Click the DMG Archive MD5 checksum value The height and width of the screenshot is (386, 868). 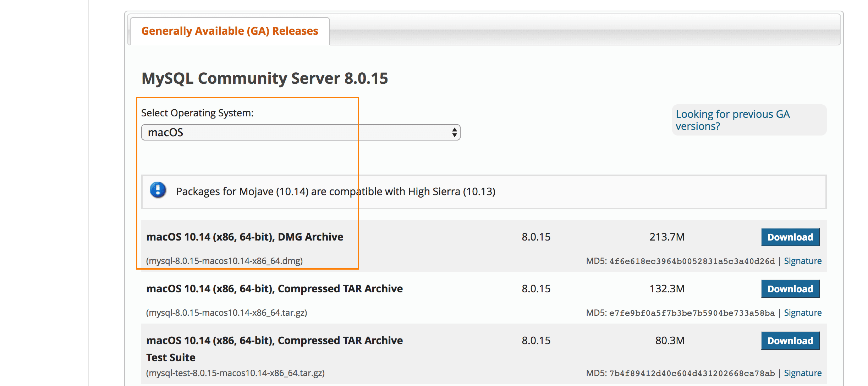click(692, 261)
